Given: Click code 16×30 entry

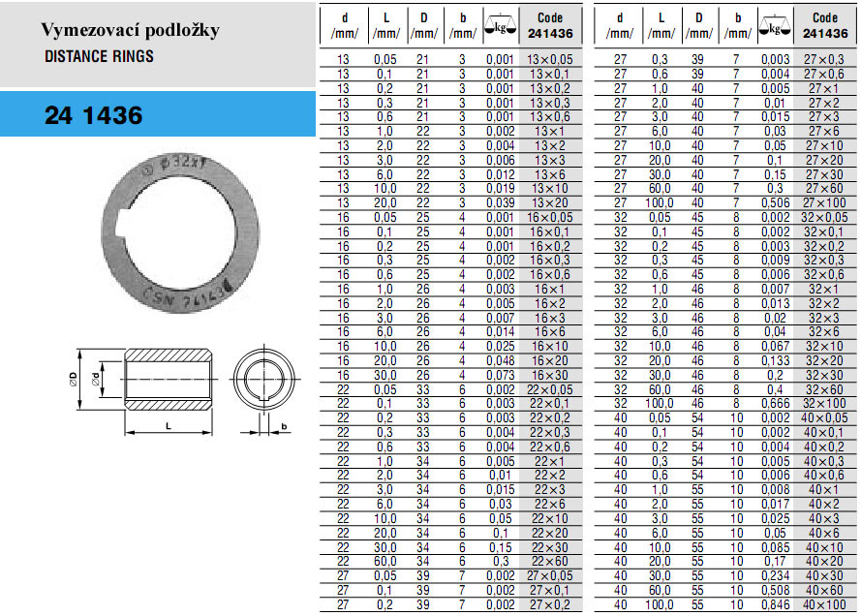Looking at the screenshot, I should click(x=550, y=375).
